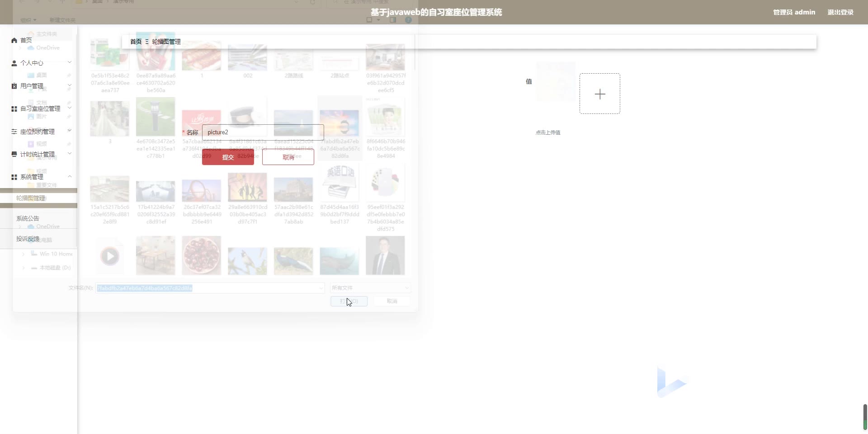Screen dimensions: 868x434
Task: Select the cherries bowl thumbnail
Action: [x=202, y=255]
